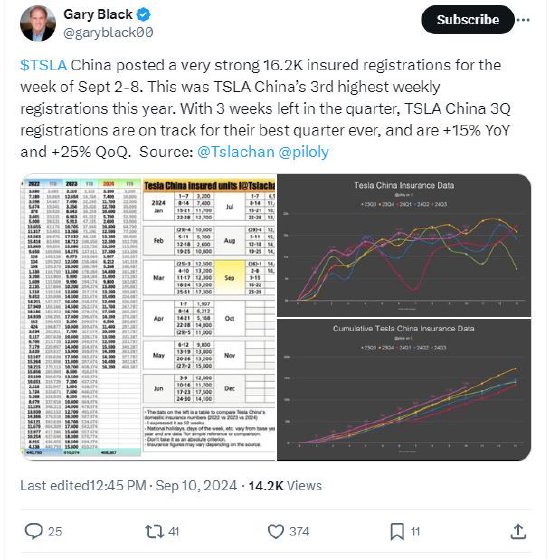This screenshot has height=559, width=550.
Task: Bookmark the post with bookmark icon
Action: [x=397, y=532]
